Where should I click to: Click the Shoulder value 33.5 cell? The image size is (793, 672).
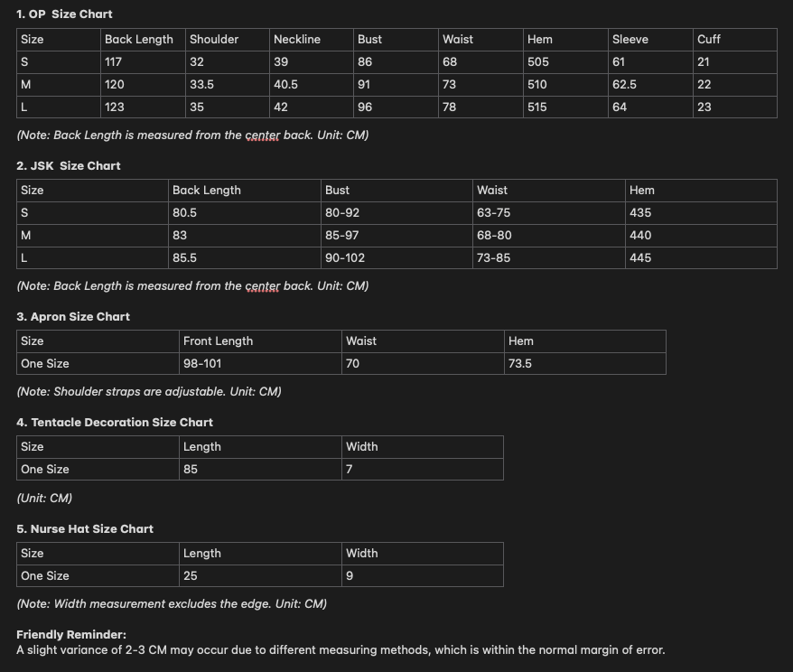(201, 84)
